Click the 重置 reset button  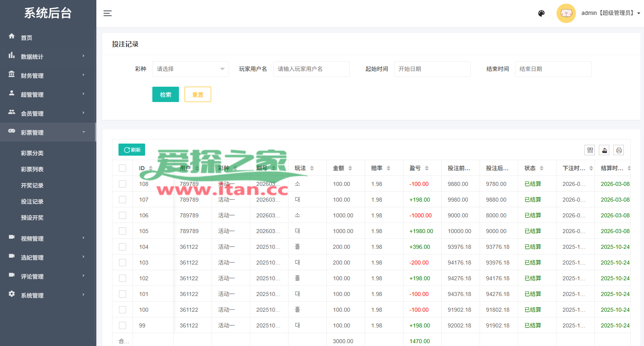tap(197, 95)
